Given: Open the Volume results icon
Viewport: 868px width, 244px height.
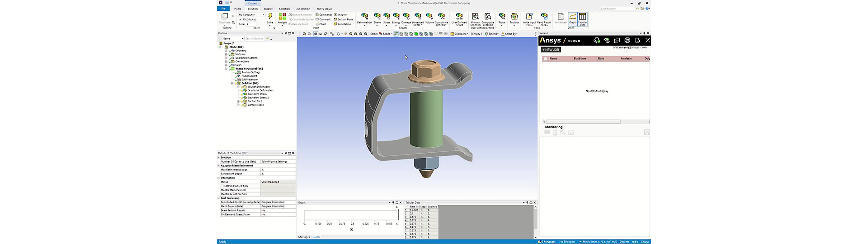Looking at the screenshot, I should click(x=429, y=17).
